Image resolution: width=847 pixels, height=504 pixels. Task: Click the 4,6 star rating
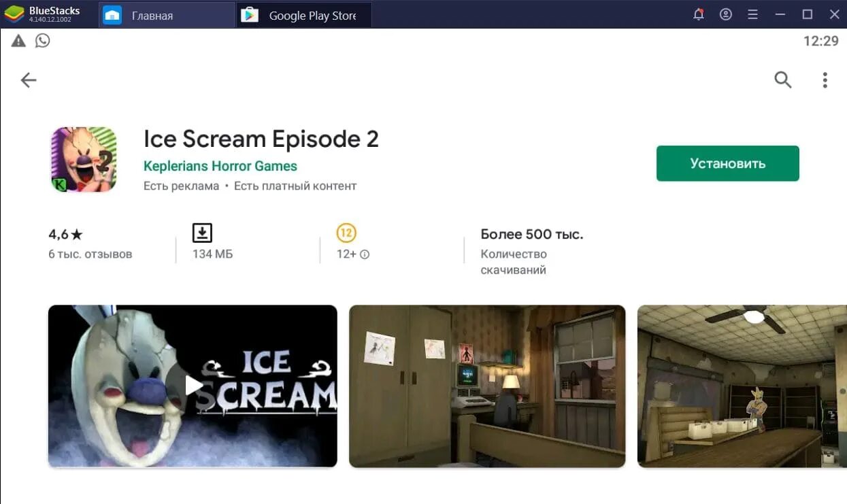tap(65, 235)
